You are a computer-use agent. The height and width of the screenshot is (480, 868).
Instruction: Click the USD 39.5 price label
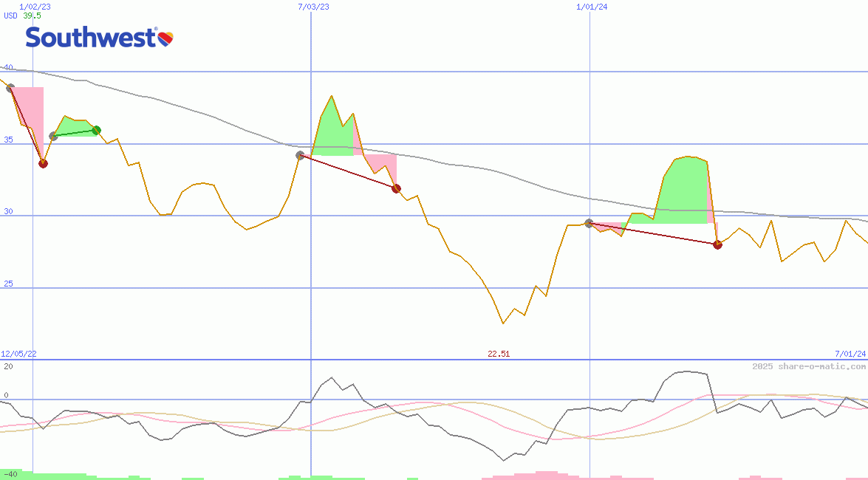pyautogui.click(x=23, y=16)
